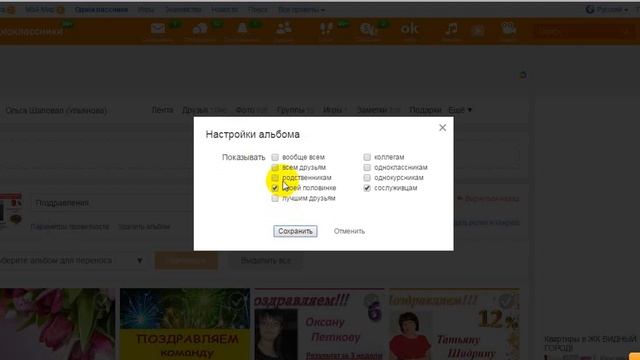Open the friends people icon
Image resolution: width=640 pixels, height=360 pixels.
click(x=284, y=28)
